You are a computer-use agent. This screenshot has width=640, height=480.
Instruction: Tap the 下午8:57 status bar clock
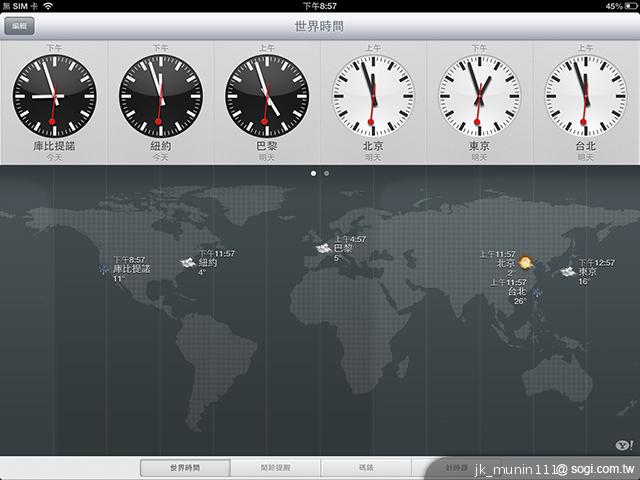point(320,6)
